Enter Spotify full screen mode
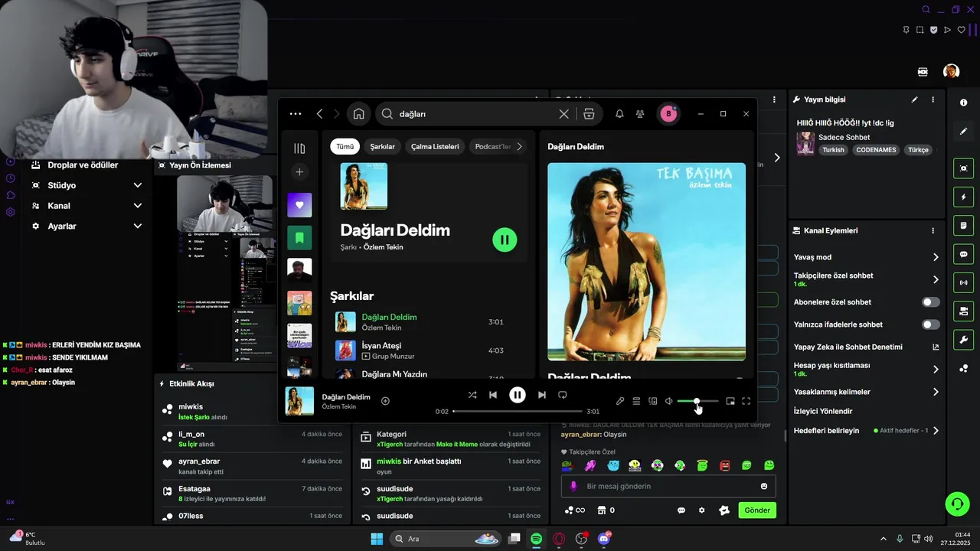This screenshot has width=980, height=551. 746,401
